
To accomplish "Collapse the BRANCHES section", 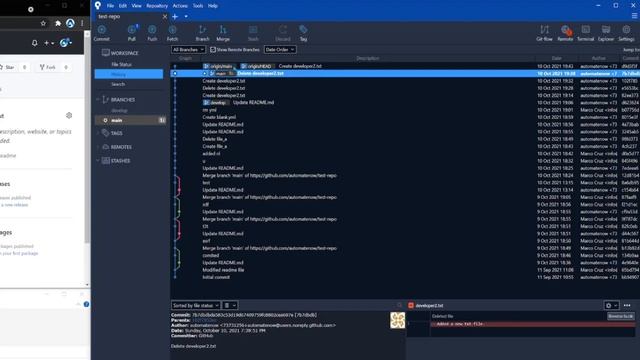I will pyautogui.click(x=98, y=99).
